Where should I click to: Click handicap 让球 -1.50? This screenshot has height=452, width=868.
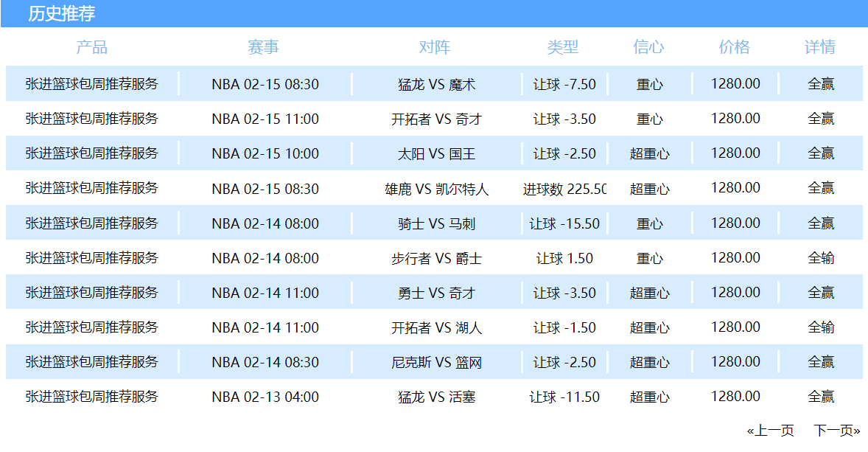coord(564,327)
